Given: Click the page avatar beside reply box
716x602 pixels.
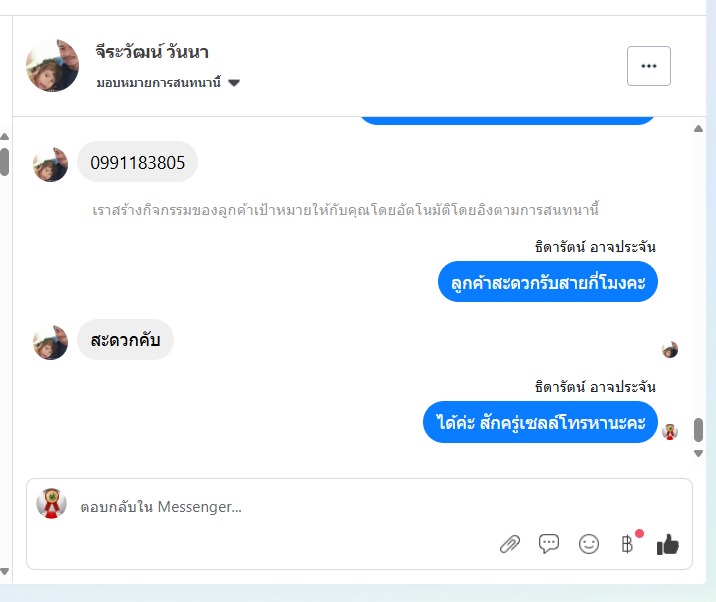Looking at the screenshot, I should point(52,503).
